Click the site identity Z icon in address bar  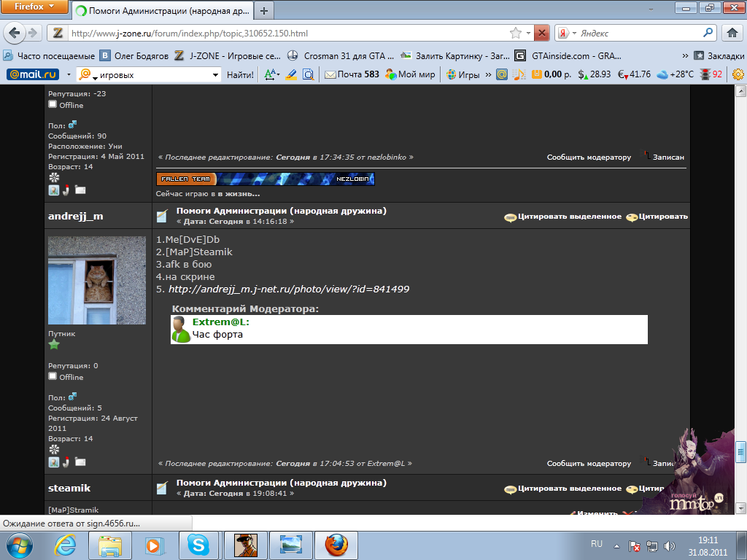pyautogui.click(x=58, y=33)
